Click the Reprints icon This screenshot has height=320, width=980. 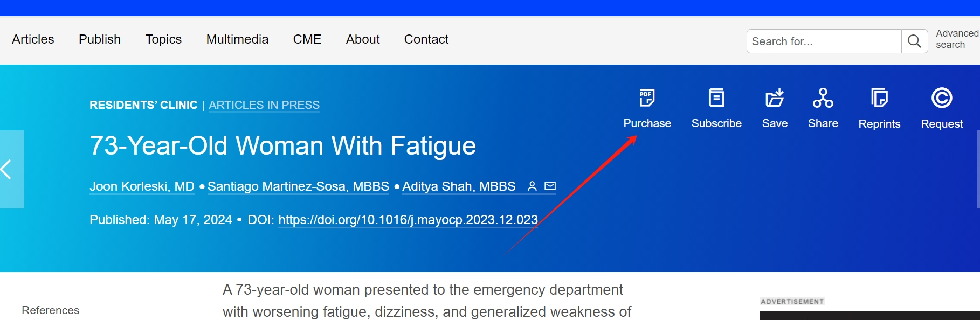pos(879,98)
